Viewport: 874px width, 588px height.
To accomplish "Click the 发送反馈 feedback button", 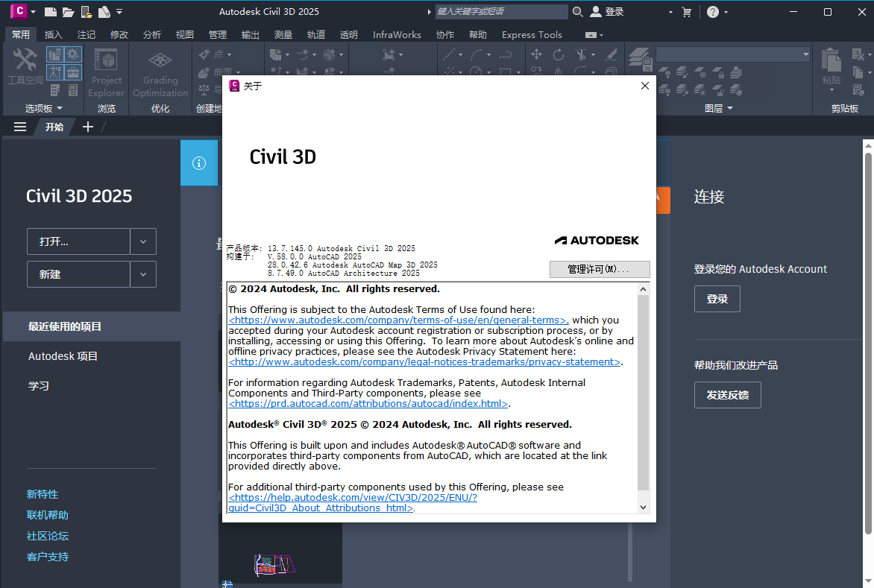I will [727, 395].
